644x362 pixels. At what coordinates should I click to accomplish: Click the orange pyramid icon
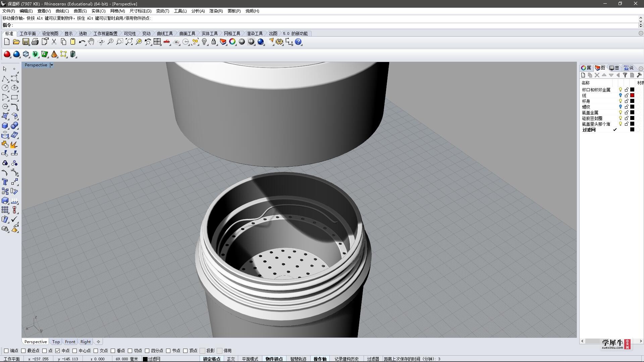click(x=54, y=54)
